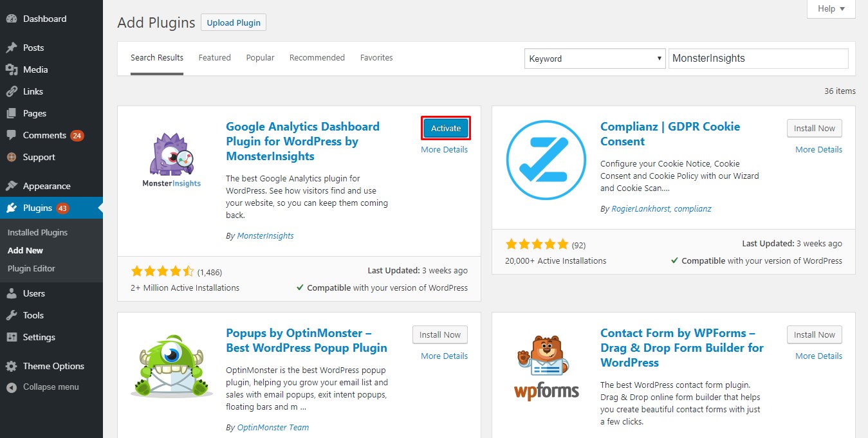
Task: Open Google Analytics Dashboard Plugin title link
Action: coord(302,141)
